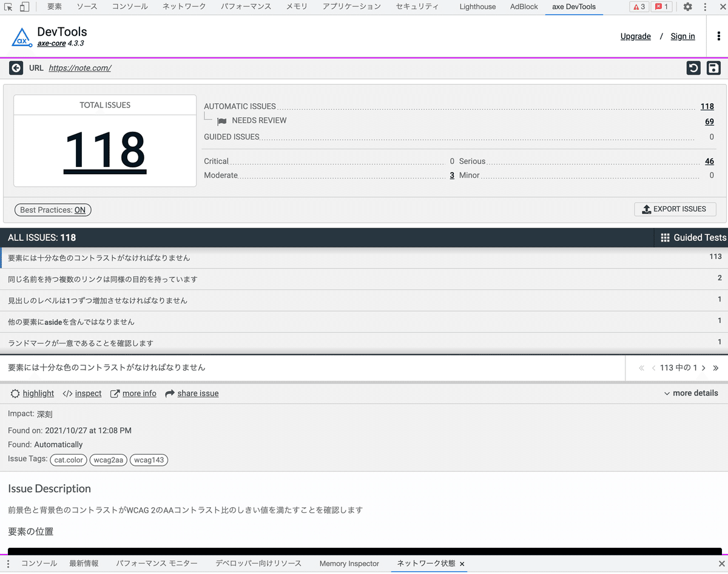The width and height of the screenshot is (728, 574).
Task: Inspect the failing element with the </> icon
Action: (67, 393)
